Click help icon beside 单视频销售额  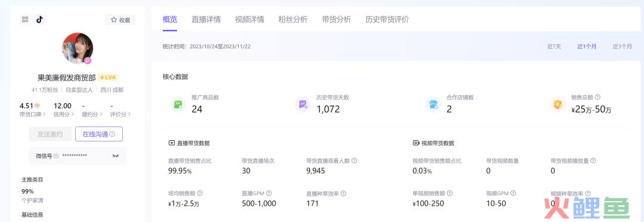coord(450,193)
